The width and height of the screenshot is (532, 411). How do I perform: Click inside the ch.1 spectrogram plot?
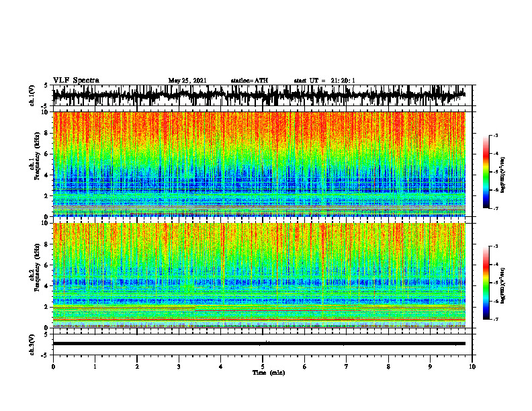pos(259,164)
